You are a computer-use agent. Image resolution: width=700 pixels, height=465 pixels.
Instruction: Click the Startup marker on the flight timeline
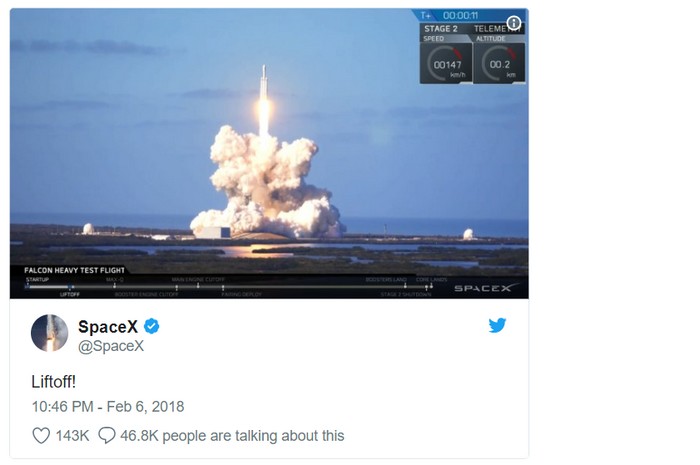(37, 279)
